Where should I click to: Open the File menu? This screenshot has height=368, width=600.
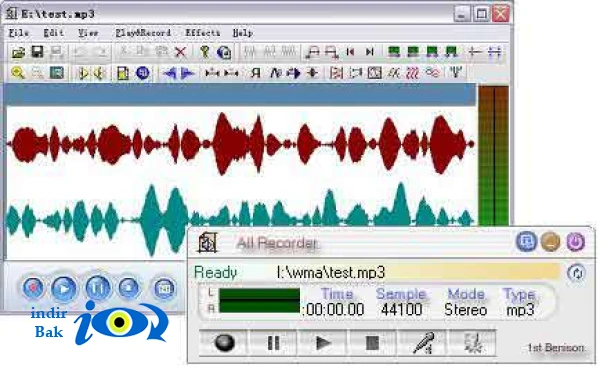(x=18, y=33)
